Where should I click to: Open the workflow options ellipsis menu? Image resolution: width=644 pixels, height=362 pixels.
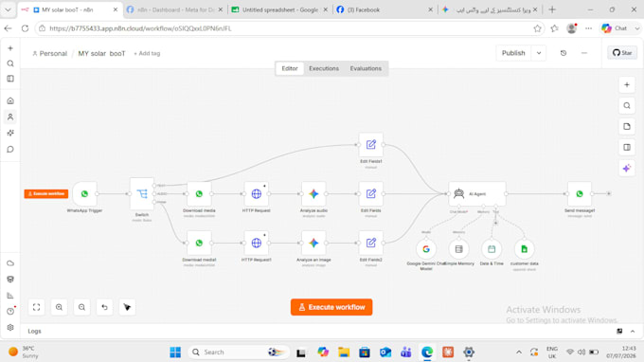pos(584,53)
